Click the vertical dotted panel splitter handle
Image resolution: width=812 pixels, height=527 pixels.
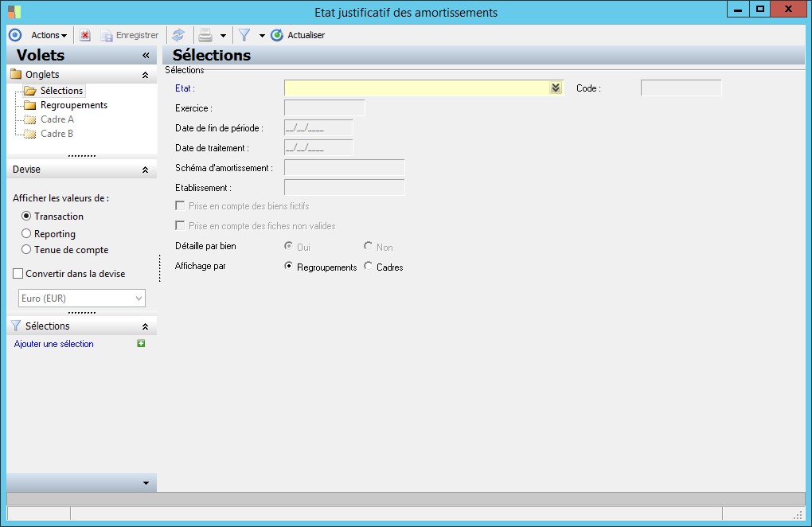click(159, 268)
